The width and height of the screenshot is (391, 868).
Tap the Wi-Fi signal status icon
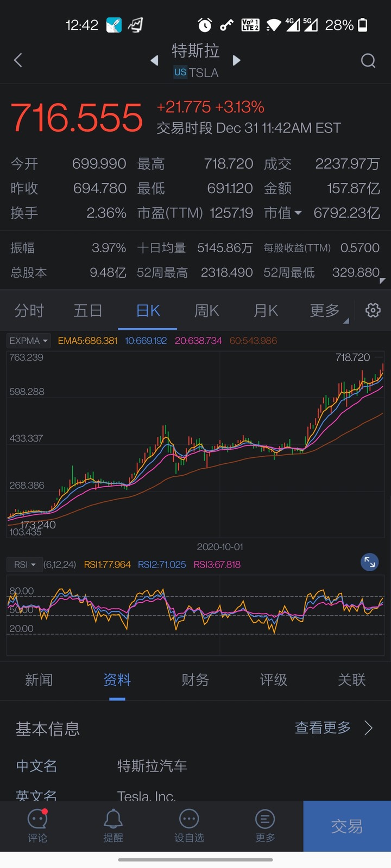coord(274,25)
